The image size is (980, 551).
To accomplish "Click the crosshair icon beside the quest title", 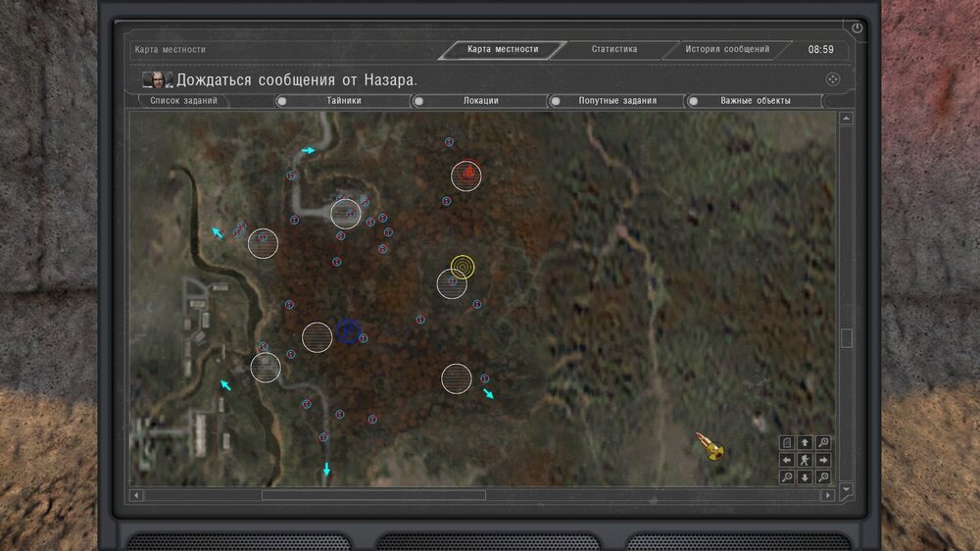I will (832, 79).
